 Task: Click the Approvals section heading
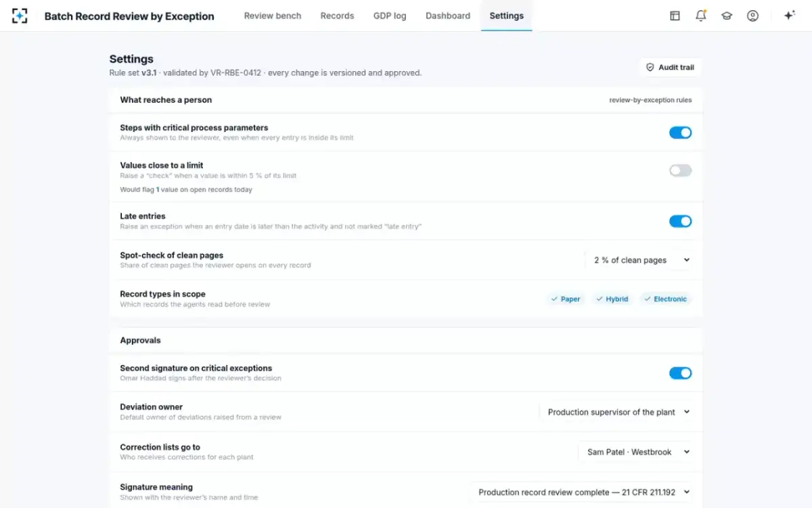pyautogui.click(x=140, y=340)
